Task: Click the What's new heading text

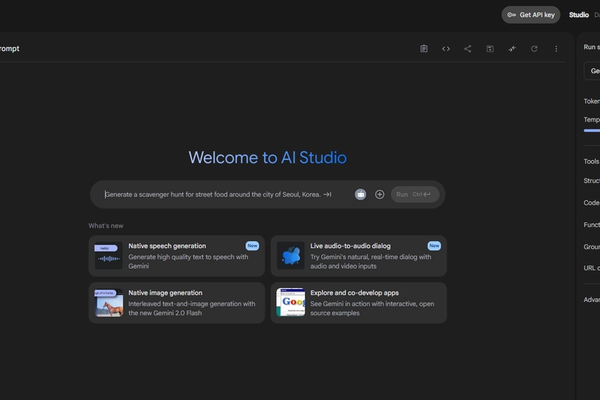Action: pyautogui.click(x=106, y=226)
